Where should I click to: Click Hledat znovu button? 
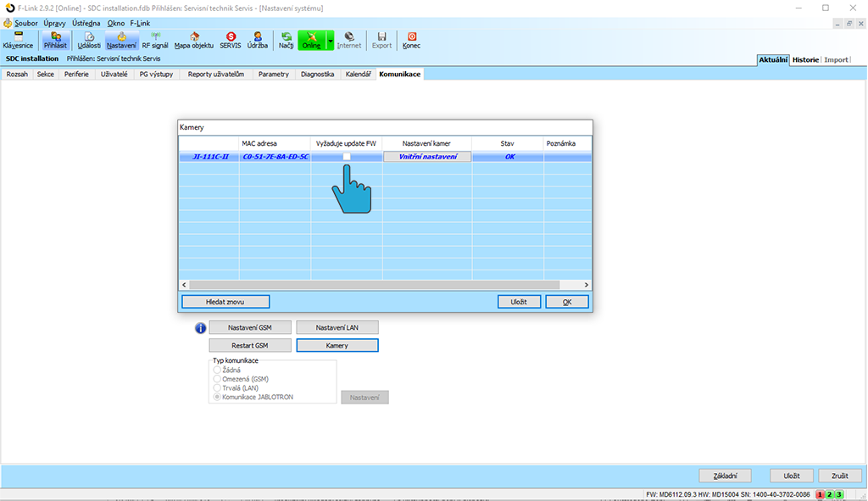pos(225,302)
